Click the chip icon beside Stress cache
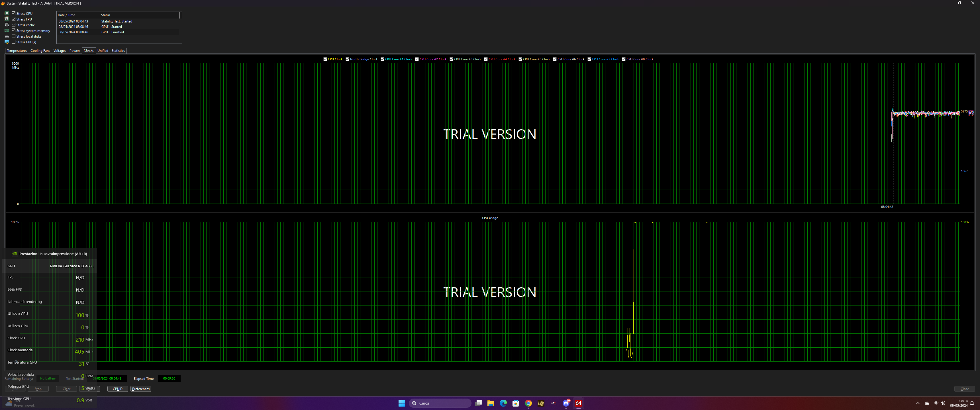Viewport: 980px width, 410px height. (7, 25)
